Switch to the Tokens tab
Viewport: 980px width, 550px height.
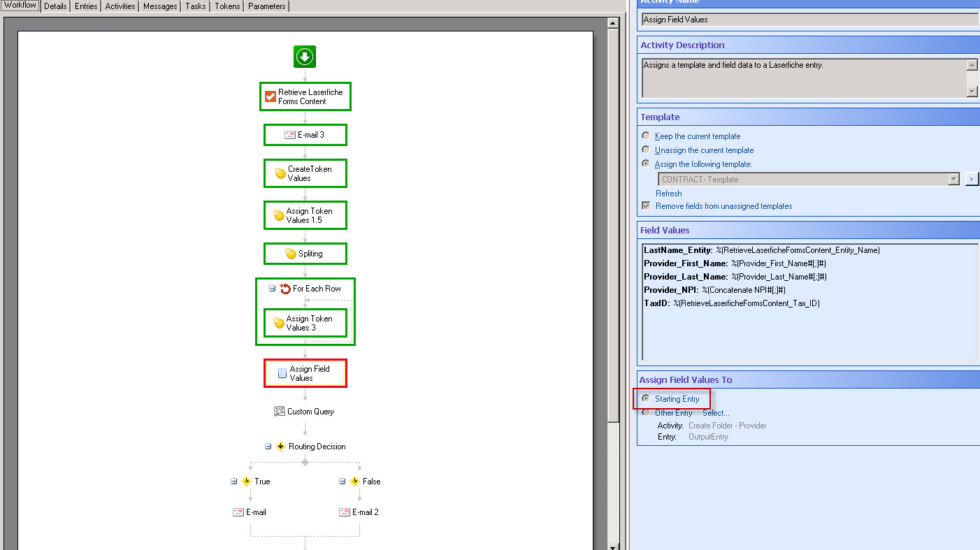point(227,6)
